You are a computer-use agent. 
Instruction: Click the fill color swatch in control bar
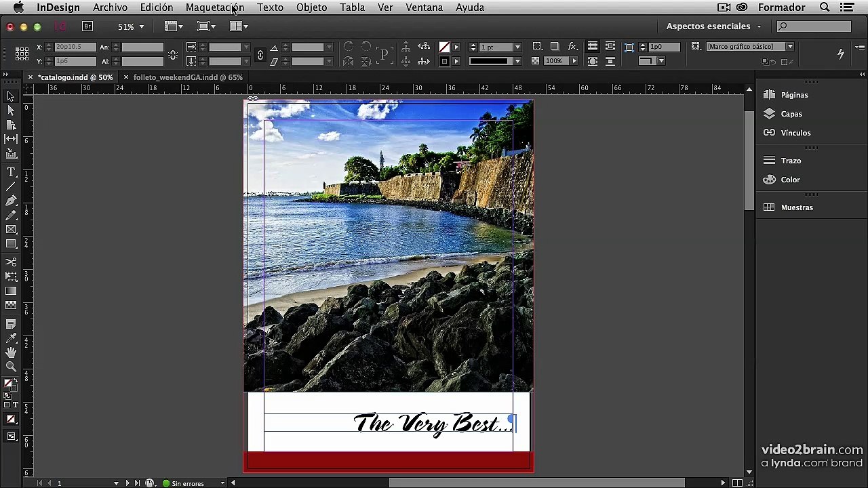pos(444,47)
